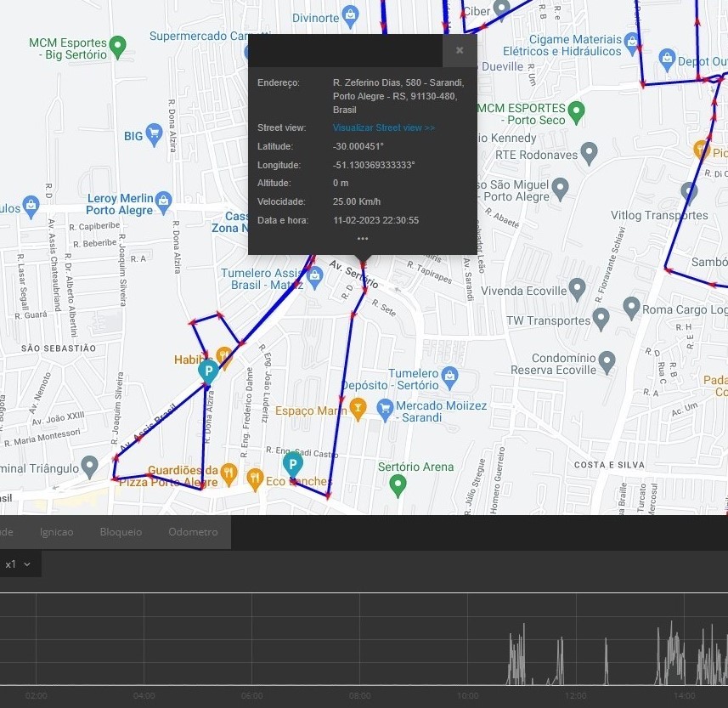Open the MCM Esportes Big Sertório pin
728x708 pixels.
click(118, 44)
